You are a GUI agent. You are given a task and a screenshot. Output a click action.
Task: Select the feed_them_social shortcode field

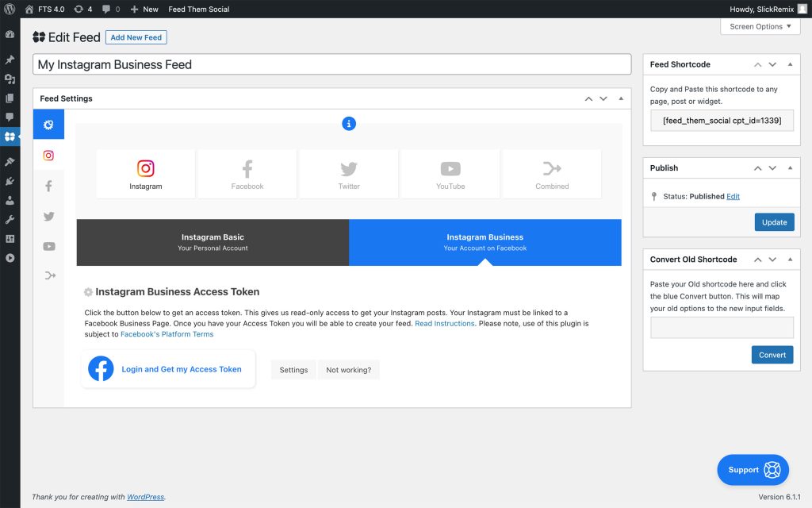tap(722, 121)
